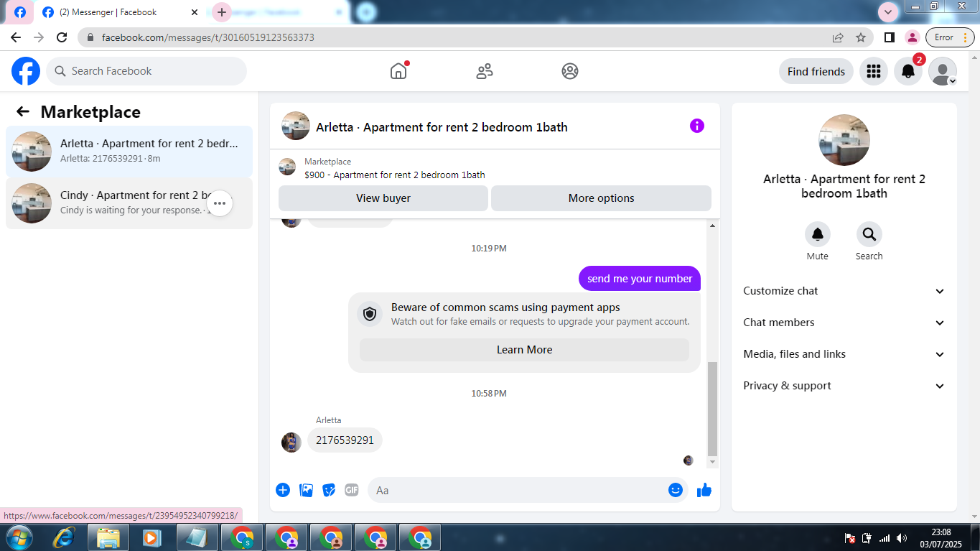The width and height of the screenshot is (980, 551).
Task: Share this page icon in address bar
Action: (x=838, y=37)
